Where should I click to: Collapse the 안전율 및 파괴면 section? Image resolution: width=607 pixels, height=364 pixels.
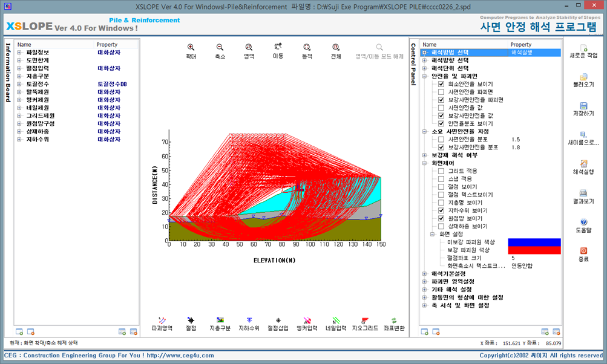(x=424, y=76)
